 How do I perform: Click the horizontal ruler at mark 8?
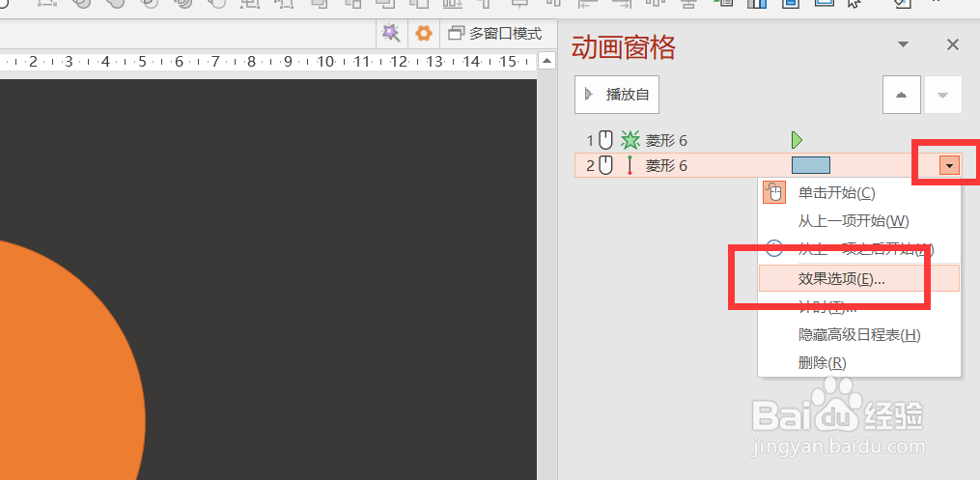[251, 61]
